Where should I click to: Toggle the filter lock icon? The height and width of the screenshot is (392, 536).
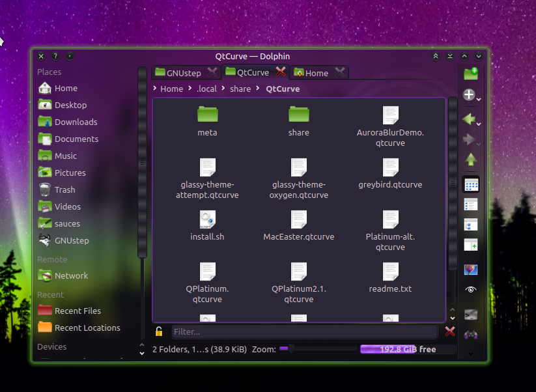[159, 331]
